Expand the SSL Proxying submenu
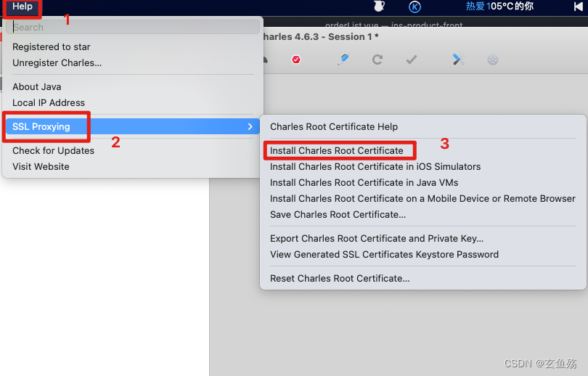Screen dimensions: 588x376 [x=133, y=127]
